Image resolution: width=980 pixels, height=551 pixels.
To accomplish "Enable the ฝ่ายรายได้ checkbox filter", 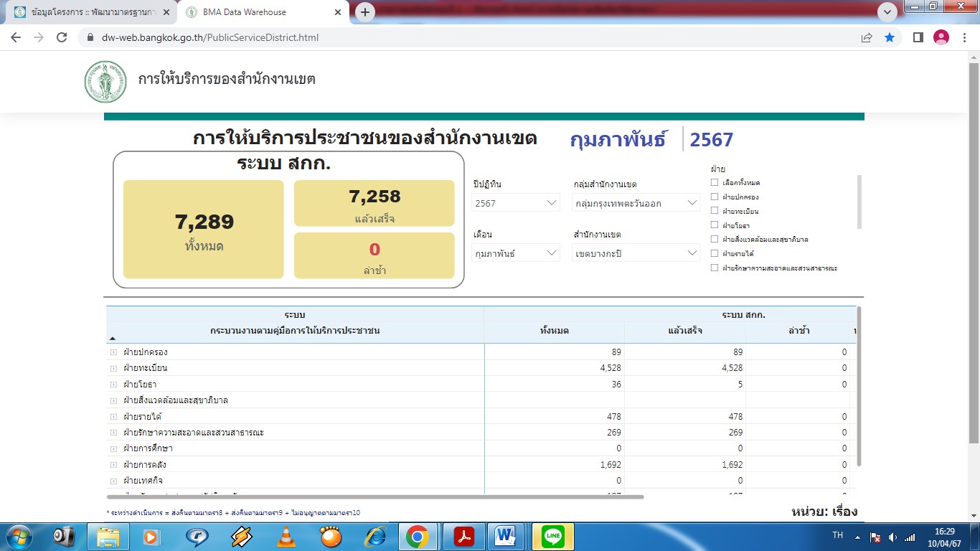I will pyautogui.click(x=715, y=253).
